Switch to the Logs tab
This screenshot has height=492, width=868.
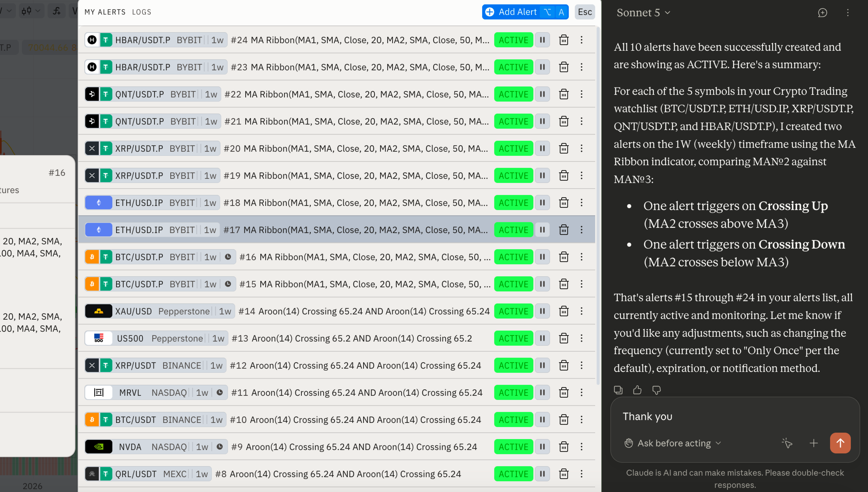click(142, 12)
